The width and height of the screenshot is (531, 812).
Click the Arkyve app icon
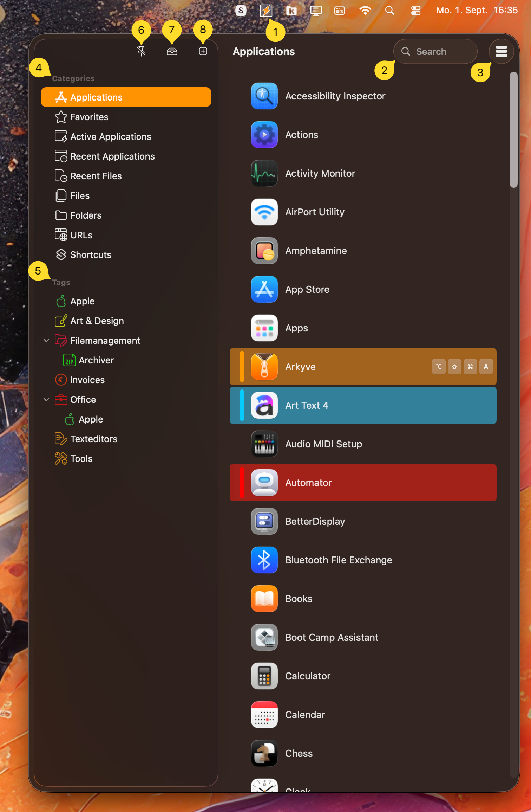point(264,367)
